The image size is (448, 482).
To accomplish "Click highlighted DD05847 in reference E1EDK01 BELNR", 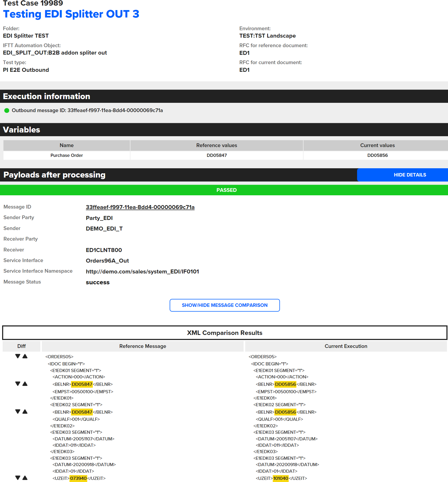I will (82, 384).
